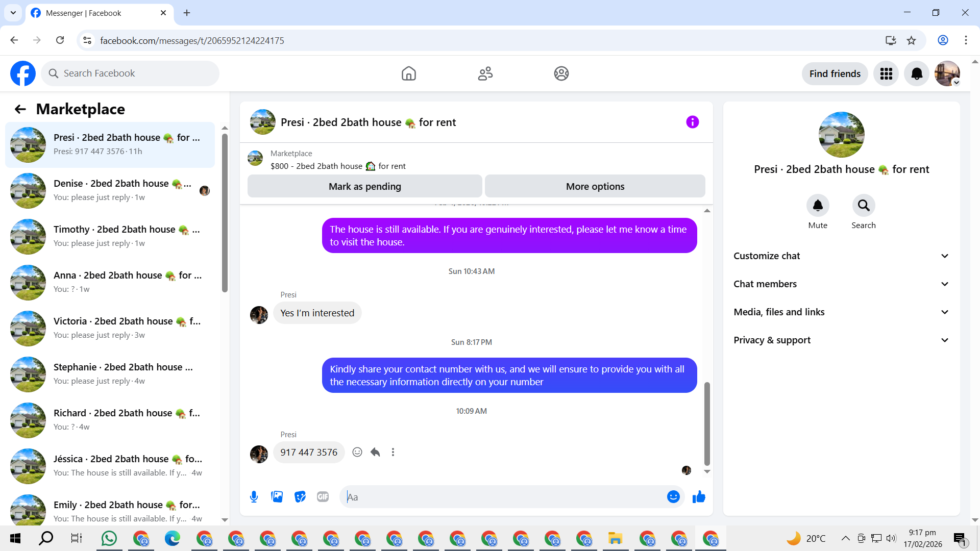The image size is (980, 551).
Task: Send a thumbs-up like
Action: point(699,497)
